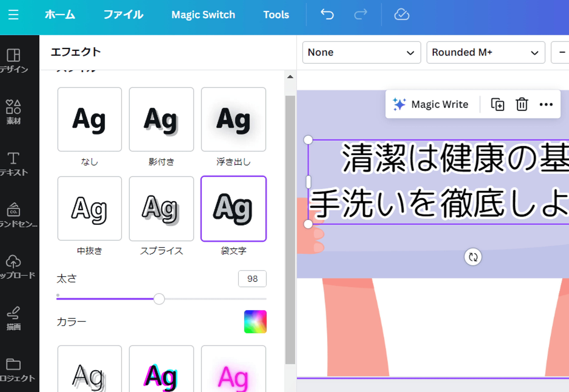Open the None animation dropdown
Image resolution: width=569 pixels, height=392 pixels.
click(361, 52)
